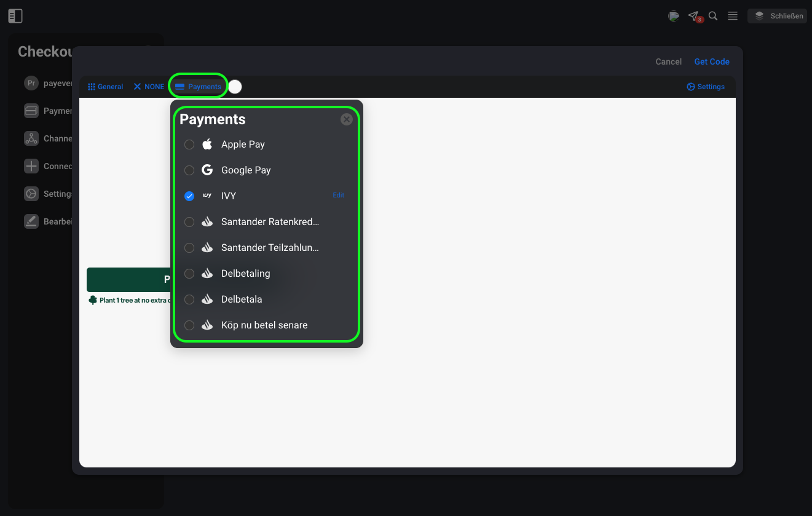
Task: Click Santander logo beside Köp nu betel senare
Action: pos(207,325)
